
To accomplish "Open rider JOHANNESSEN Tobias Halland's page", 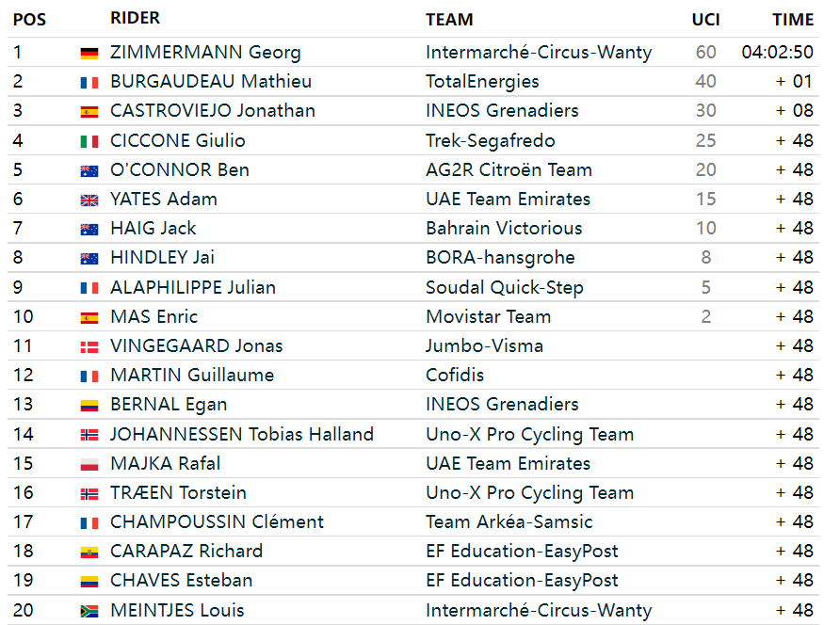I will click(x=242, y=434).
